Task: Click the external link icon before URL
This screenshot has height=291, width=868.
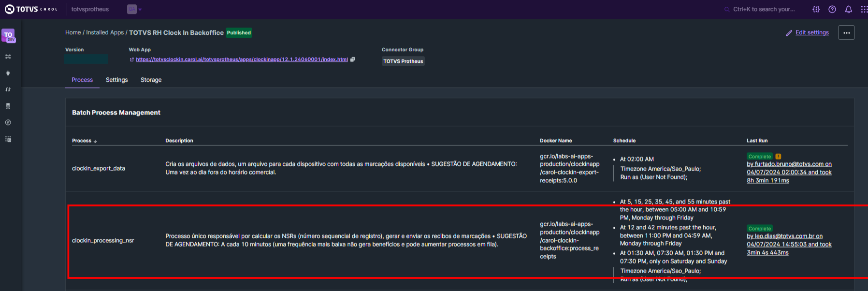Action: tap(131, 59)
